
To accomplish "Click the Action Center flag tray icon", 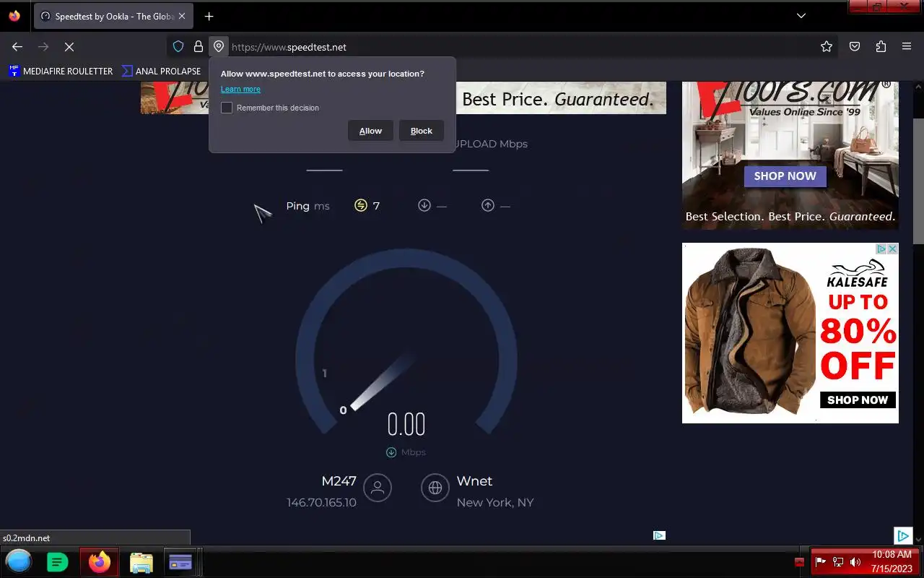I will [821, 561].
